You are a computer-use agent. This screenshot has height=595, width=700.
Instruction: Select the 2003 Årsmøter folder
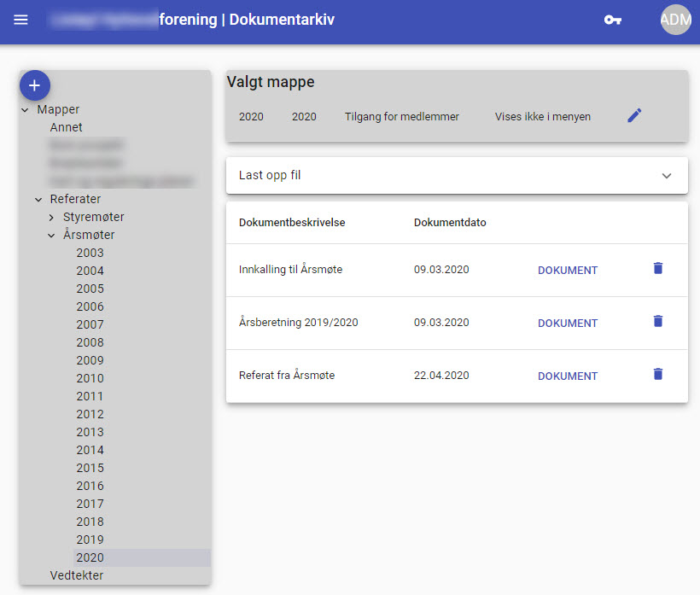pos(90,253)
